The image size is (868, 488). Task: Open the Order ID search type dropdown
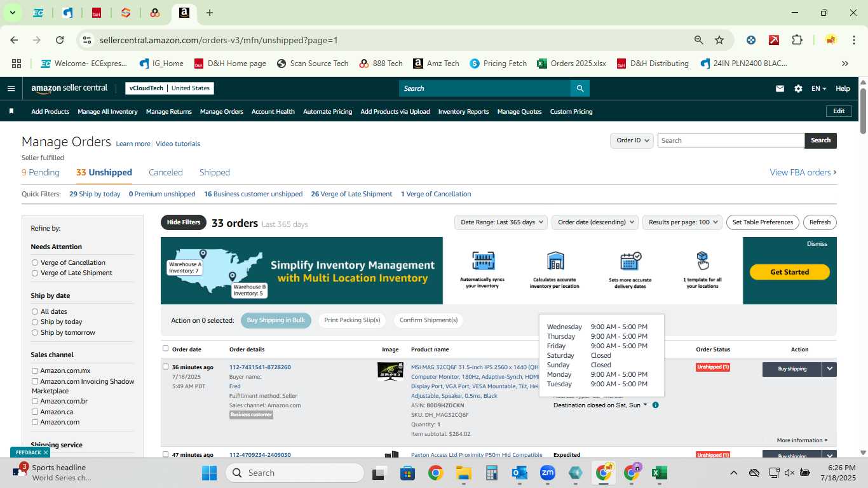(632, 140)
